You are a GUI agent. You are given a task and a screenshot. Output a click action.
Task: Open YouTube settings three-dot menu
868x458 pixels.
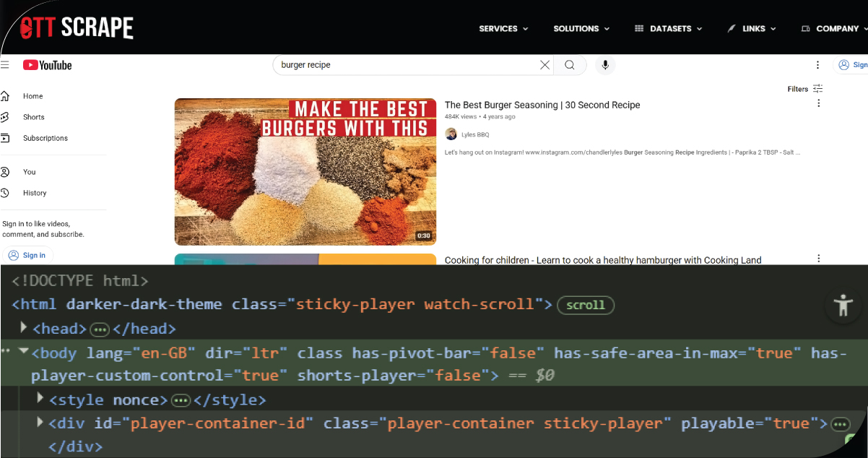point(817,65)
